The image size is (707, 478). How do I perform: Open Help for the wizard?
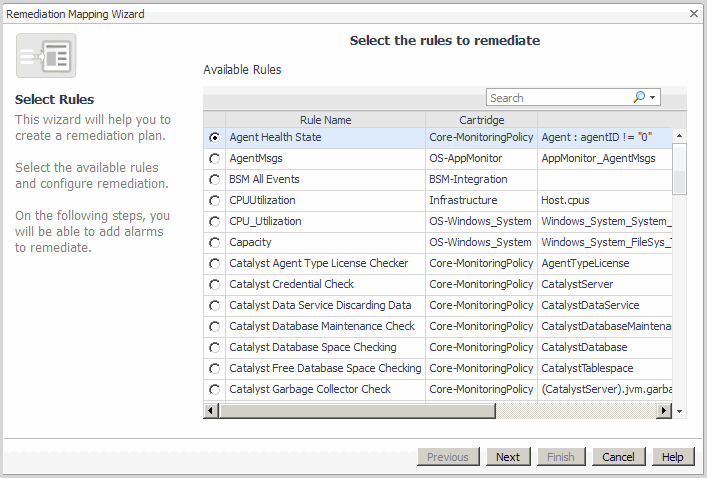[673, 457]
